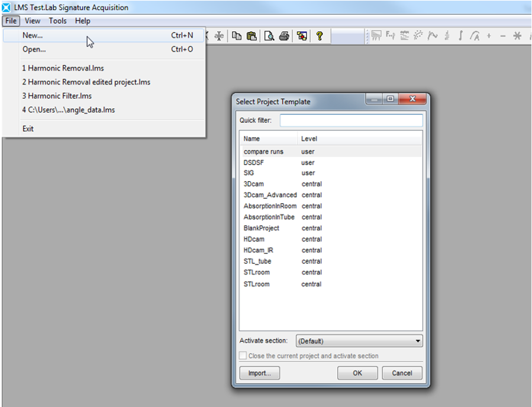Open the Help menu

point(82,21)
